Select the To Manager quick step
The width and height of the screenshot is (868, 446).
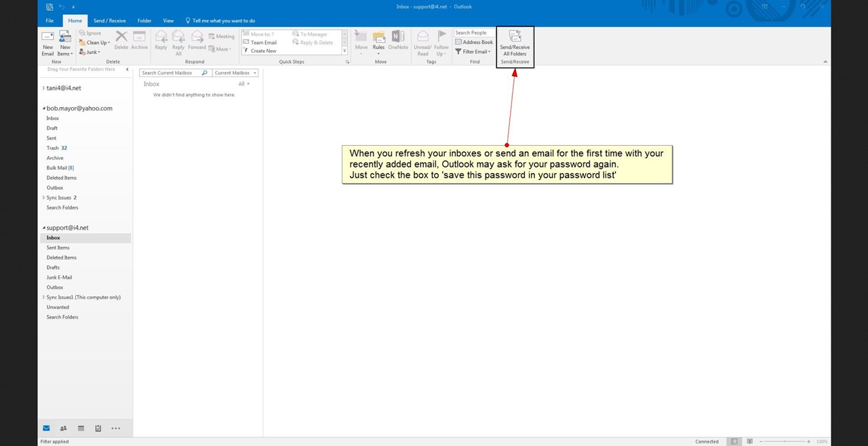pos(310,34)
